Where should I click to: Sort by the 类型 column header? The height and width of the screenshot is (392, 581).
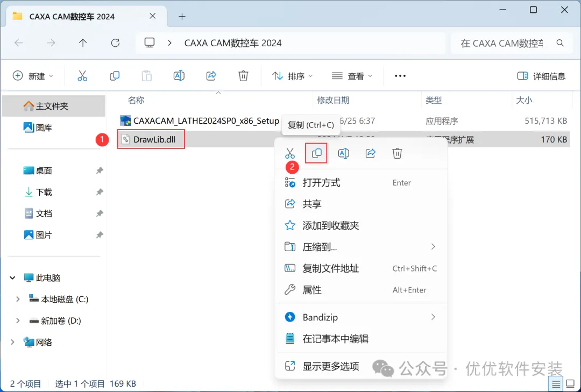pyautogui.click(x=434, y=100)
